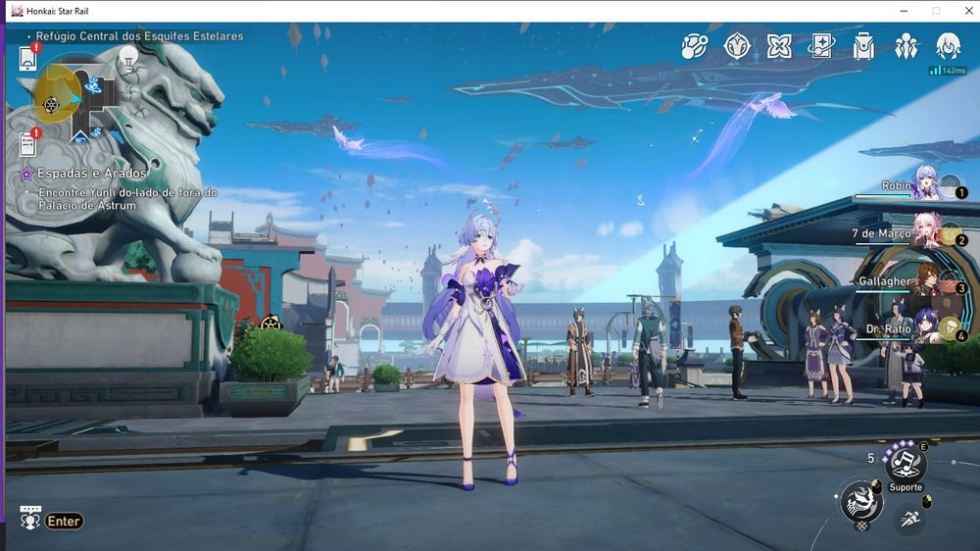980x551 pixels.
Task: Click the E hotkey badge on technique
Action: click(923, 446)
